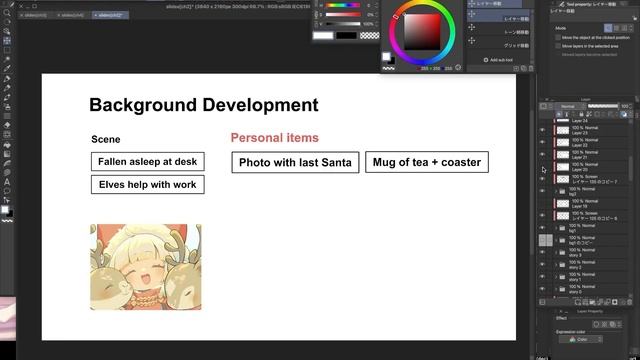Screen dimensions: 640x360
Task: Click the 'Mug of tea + coaster' box
Action: pos(427,162)
